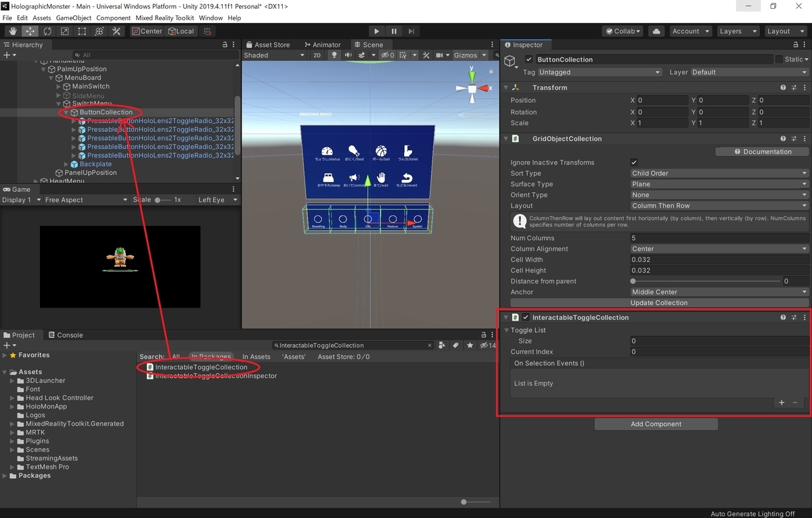Click the Add Component button

point(656,424)
